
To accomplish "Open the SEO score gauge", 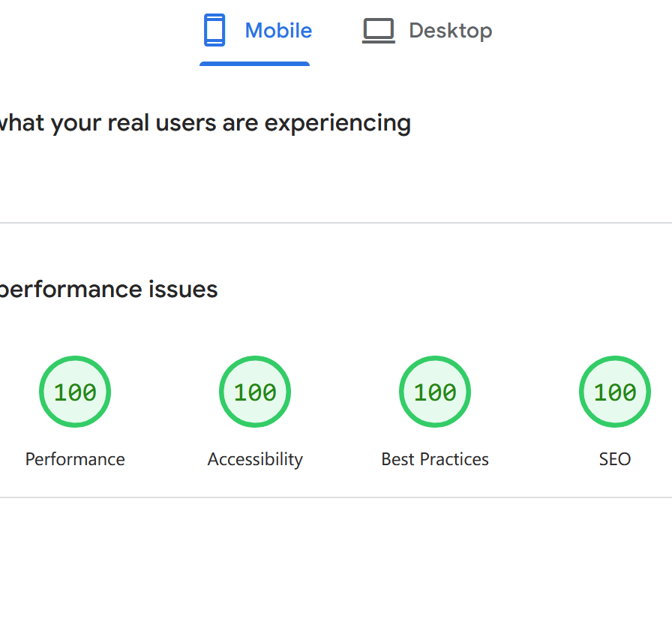I will pos(615,392).
